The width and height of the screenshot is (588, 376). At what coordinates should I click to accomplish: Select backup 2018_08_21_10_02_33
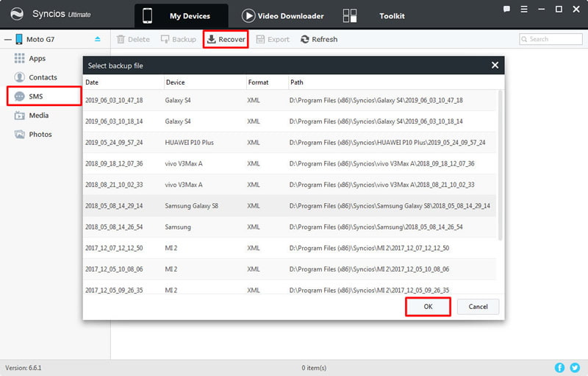pos(290,185)
